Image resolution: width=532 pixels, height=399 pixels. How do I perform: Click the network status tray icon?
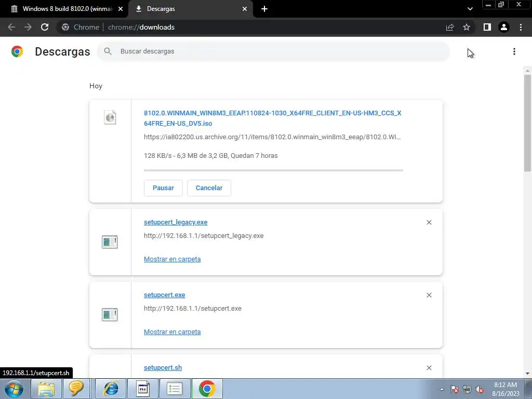click(467, 389)
